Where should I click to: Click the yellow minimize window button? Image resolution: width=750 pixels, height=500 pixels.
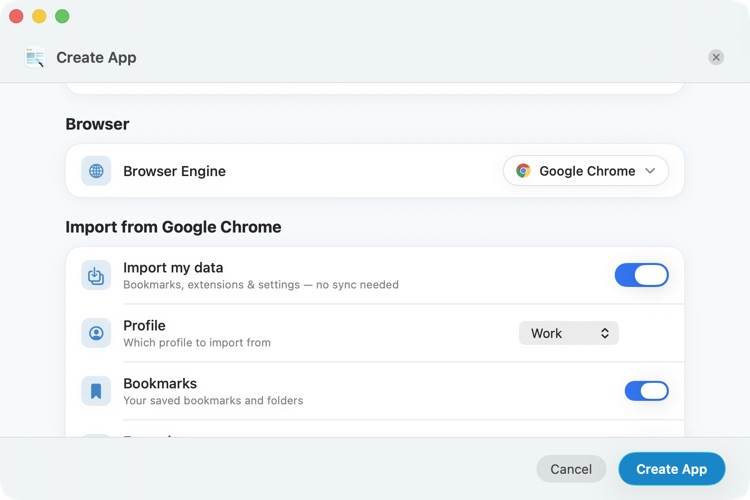point(39,16)
